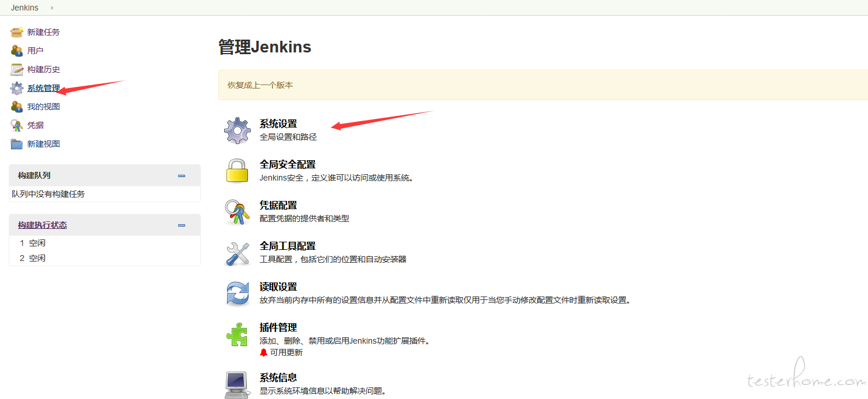Collapse the 构建执行状态 panel
868x399 pixels.
182,225
